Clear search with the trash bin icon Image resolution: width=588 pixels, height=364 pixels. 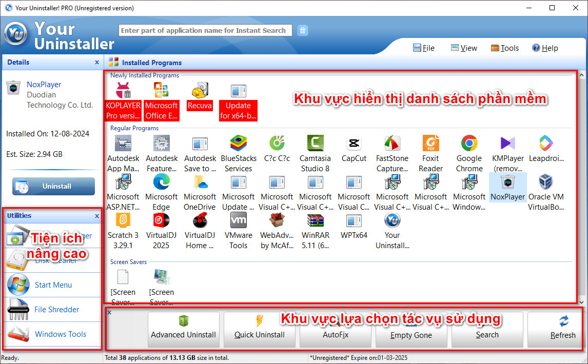[x=303, y=30]
